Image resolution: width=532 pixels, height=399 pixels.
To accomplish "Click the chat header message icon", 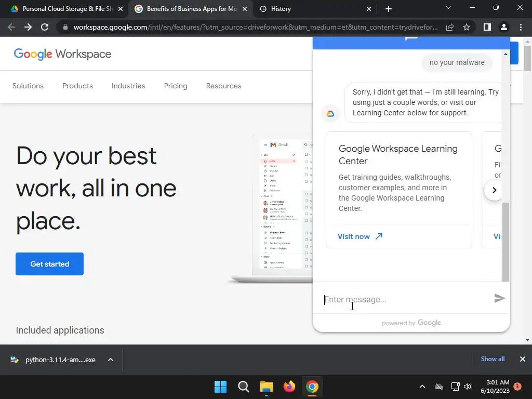I will 411,38.
